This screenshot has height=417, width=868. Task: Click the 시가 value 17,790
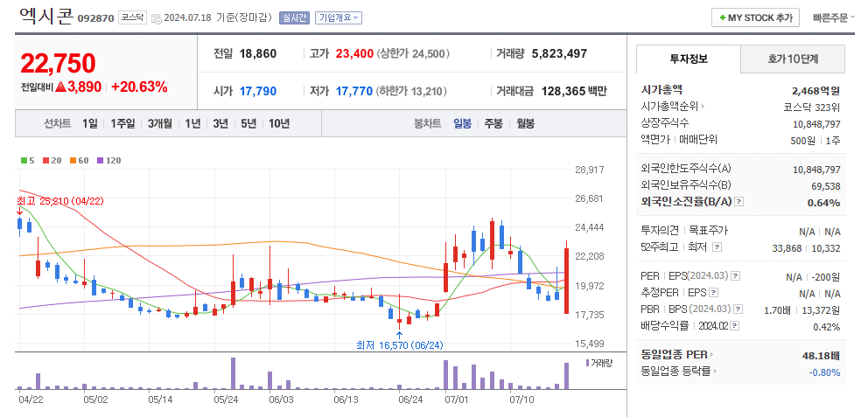pos(258,91)
